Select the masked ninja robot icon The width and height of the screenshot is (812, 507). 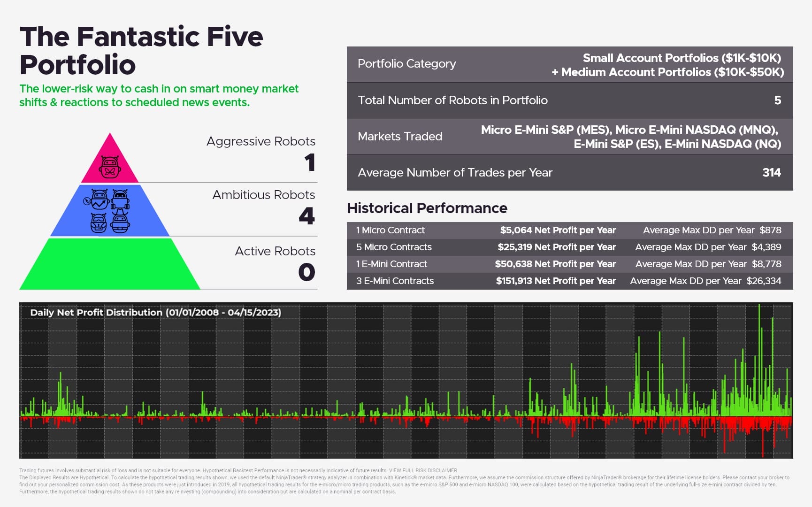click(x=120, y=199)
